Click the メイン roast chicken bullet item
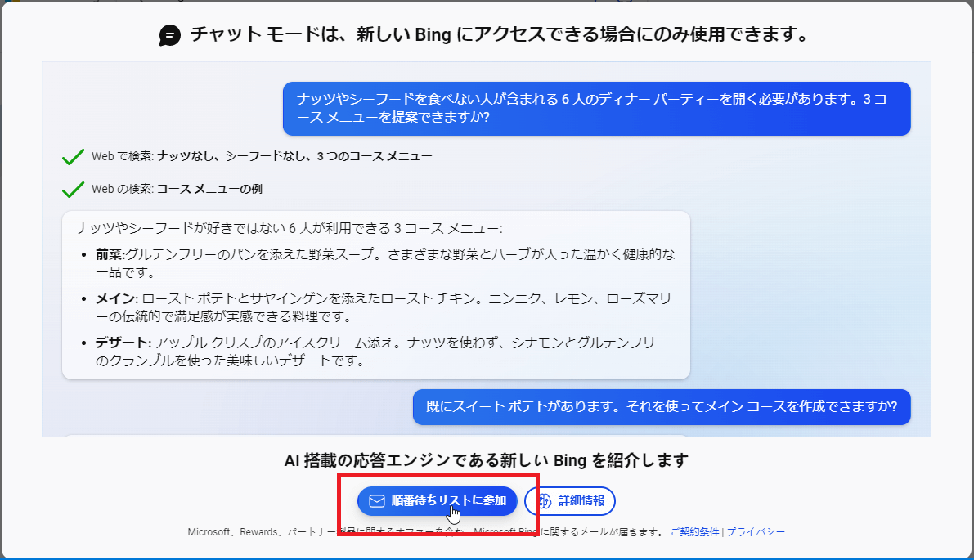 tap(384, 307)
